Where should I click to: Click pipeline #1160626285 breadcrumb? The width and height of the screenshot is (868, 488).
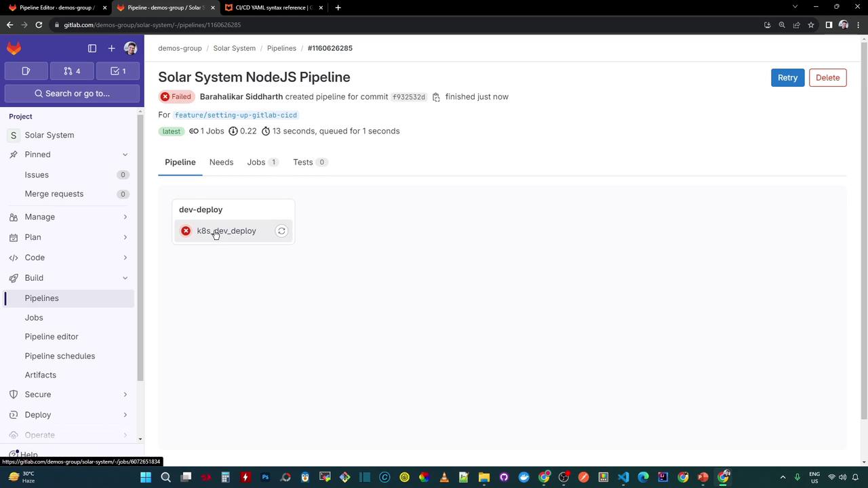[x=330, y=48]
